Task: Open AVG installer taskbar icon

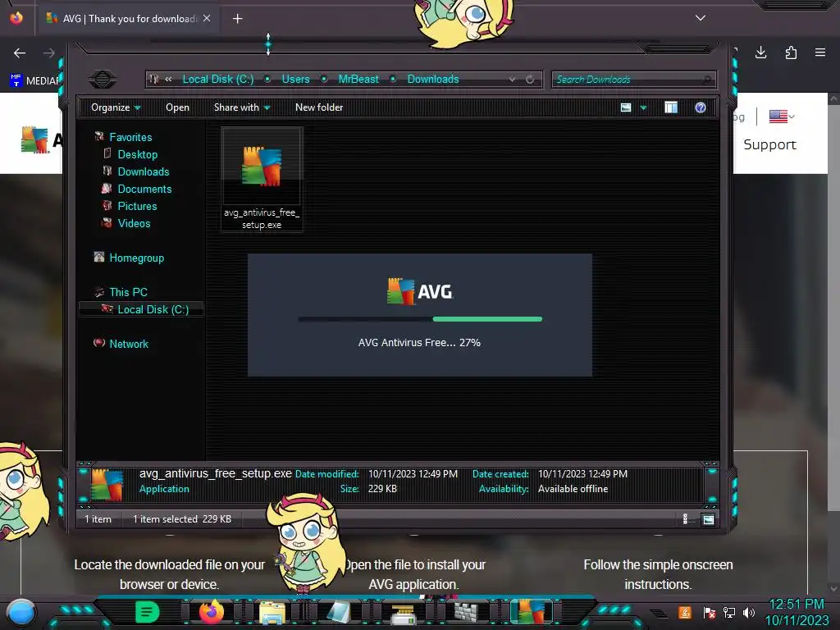Action: [x=531, y=612]
